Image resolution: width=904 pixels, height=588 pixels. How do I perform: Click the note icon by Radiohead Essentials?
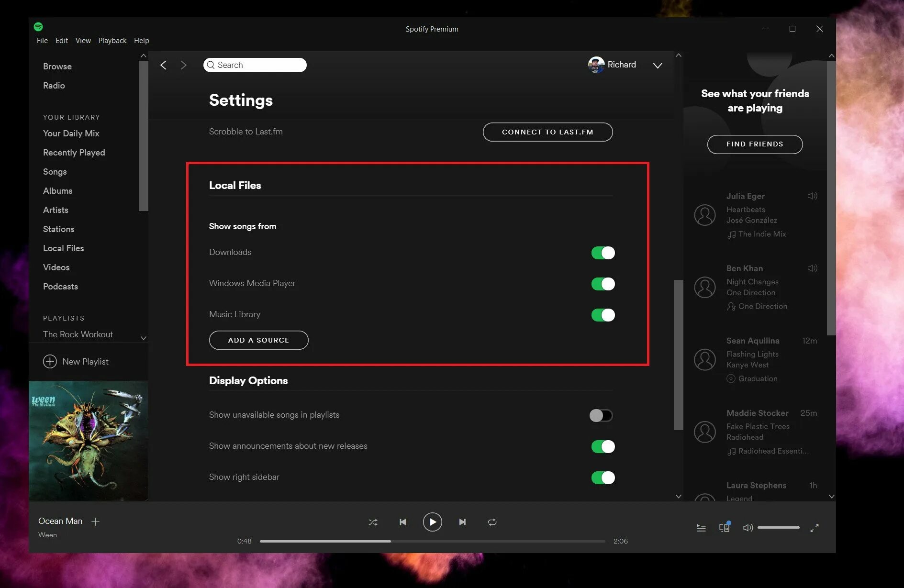[x=731, y=451]
